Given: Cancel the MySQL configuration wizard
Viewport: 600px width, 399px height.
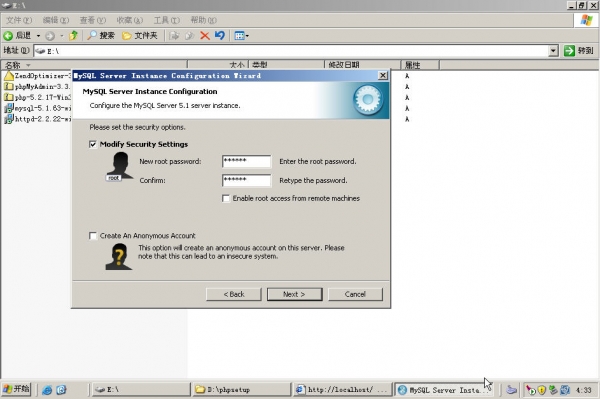Looking at the screenshot, I should point(355,294).
